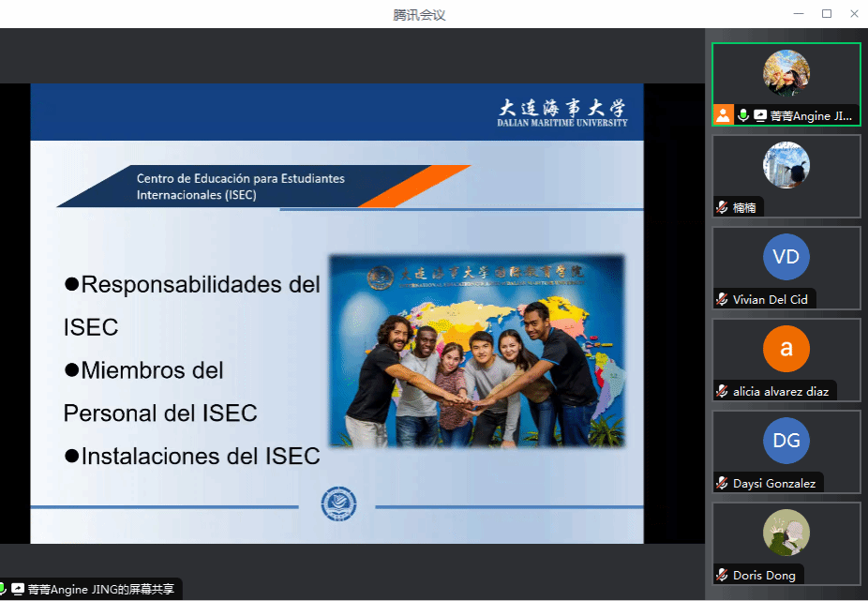
Task: Click screen-share icon in bottom-left sharing label
Action: tap(18, 589)
